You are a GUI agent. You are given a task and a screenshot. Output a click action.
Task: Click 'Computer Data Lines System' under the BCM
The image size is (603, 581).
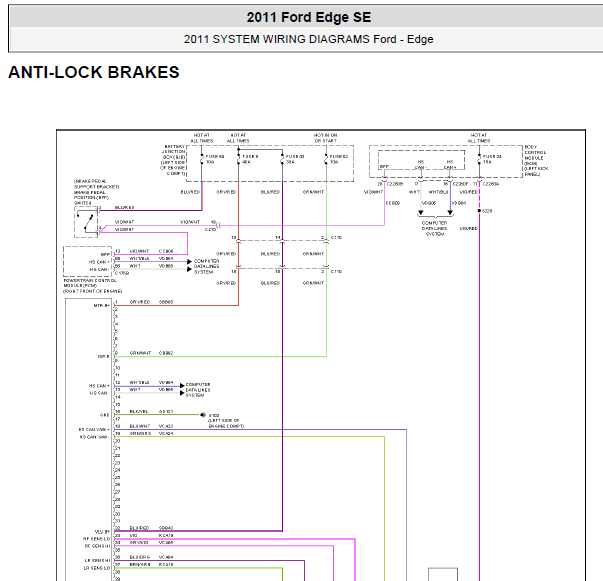tap(435, 228)
